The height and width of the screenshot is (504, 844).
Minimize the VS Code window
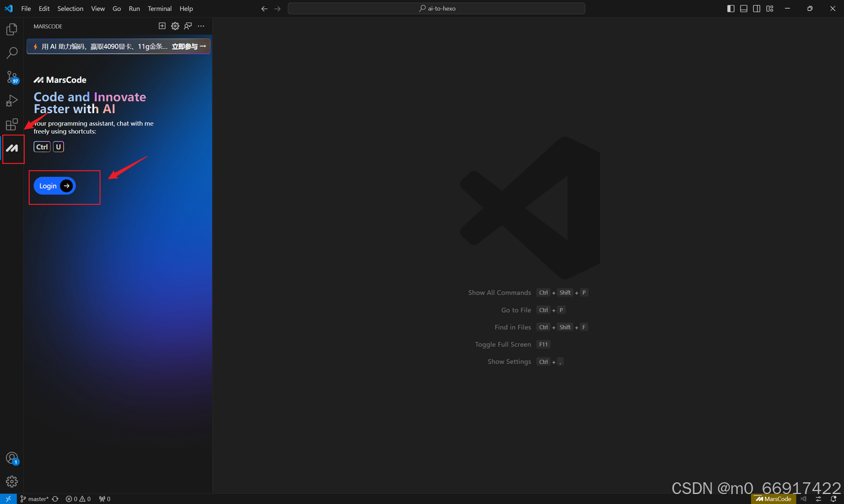(787, 8)
